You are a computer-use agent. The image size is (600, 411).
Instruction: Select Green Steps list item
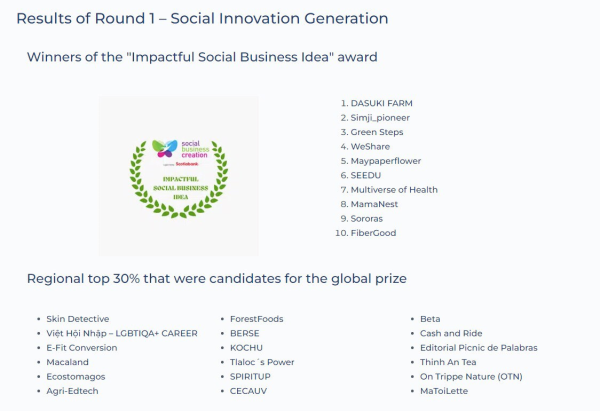click(x=377, y=132)
